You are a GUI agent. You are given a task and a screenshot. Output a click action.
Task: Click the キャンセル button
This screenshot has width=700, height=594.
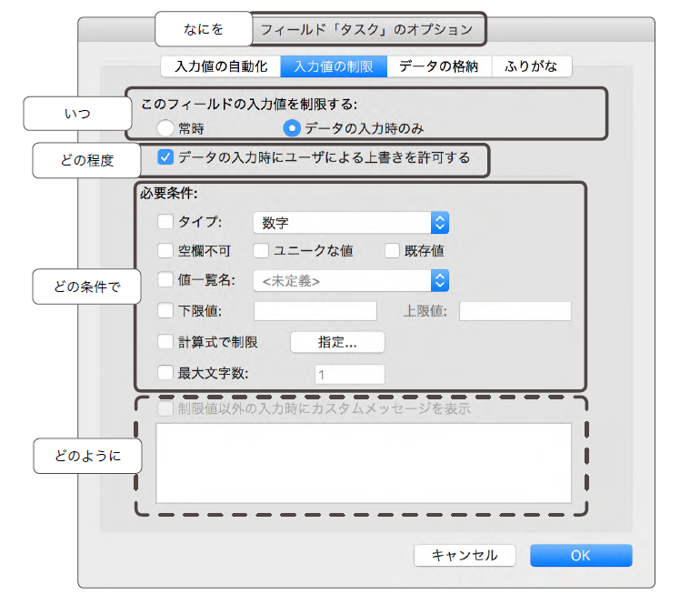click(464, 555)
